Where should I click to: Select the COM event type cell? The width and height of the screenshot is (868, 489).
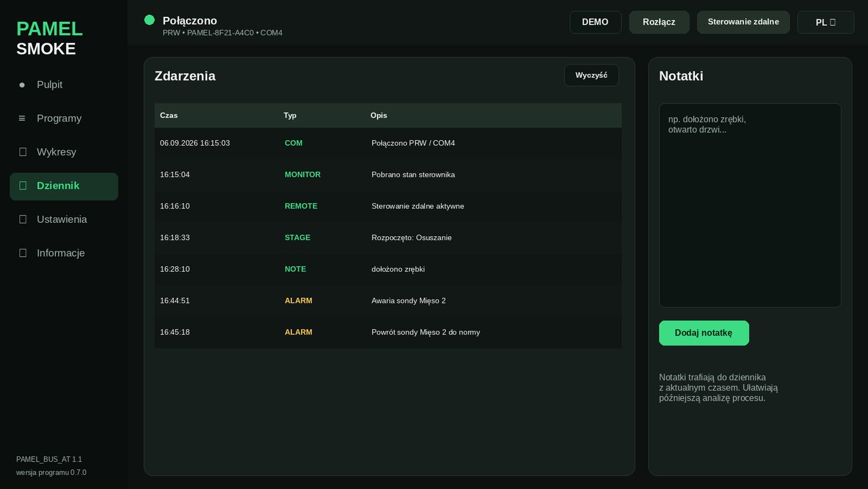(x=294, y=143)
